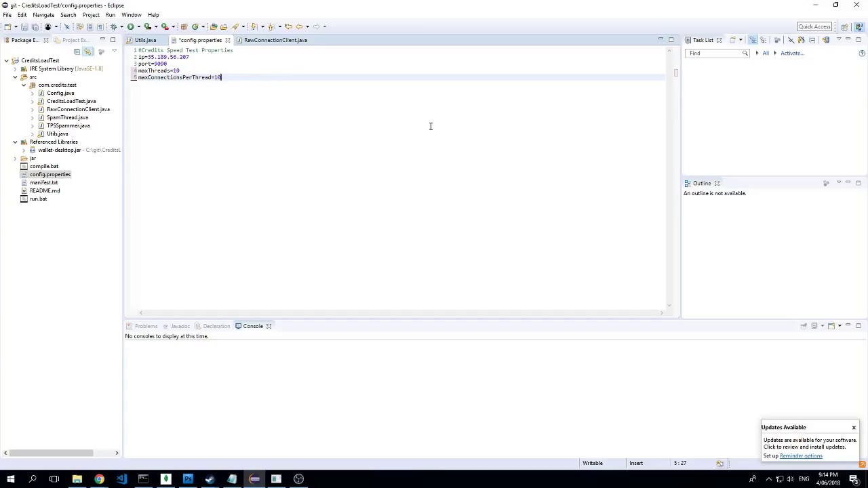The height and width of the screenshot is (488, 868).
Task: Click the Find field in Task List
Action: click(717, 53)
